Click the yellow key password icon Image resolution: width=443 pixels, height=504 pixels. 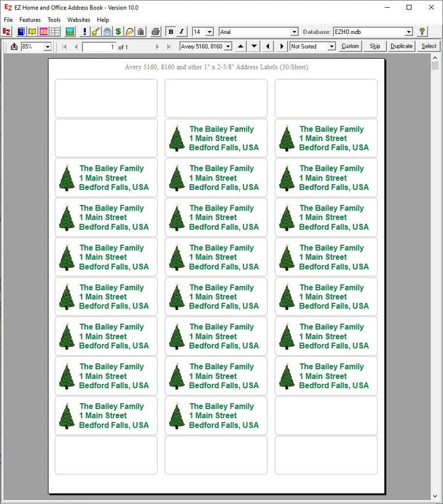point(95,32)
